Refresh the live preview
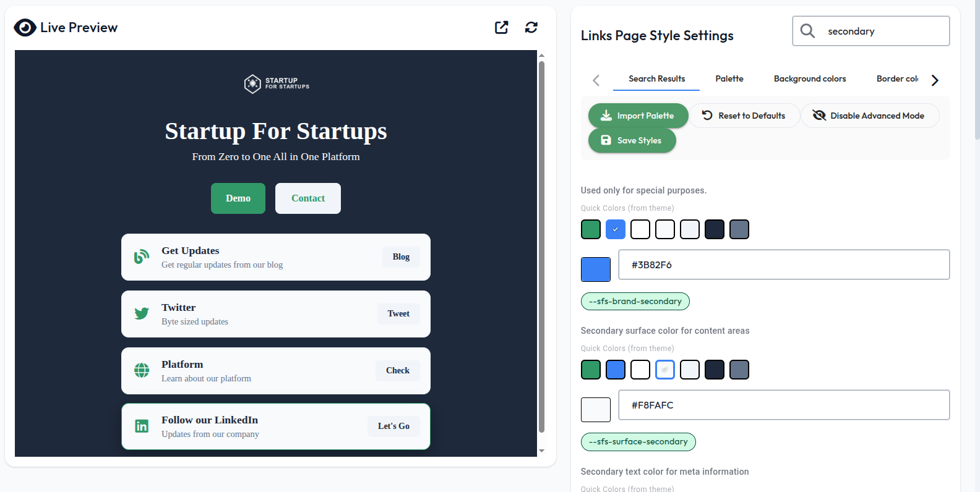Screen dimensions: 980x492 [531, 27]
